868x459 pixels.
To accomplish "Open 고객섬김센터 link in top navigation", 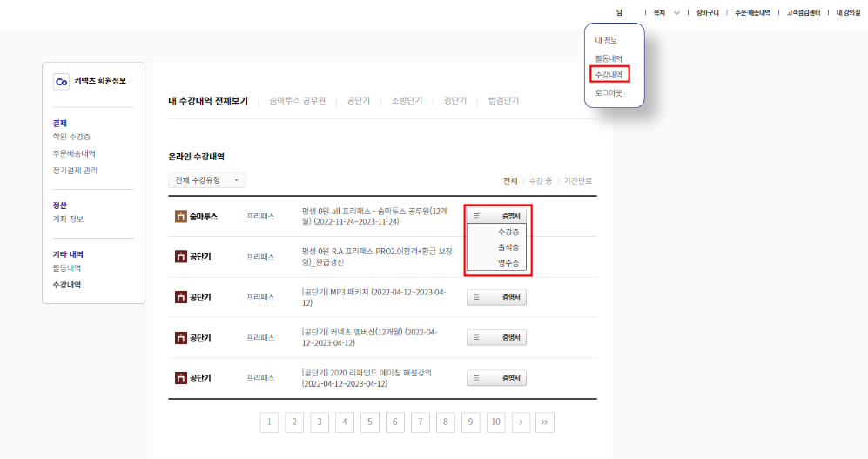I will [x=804, y=13].
